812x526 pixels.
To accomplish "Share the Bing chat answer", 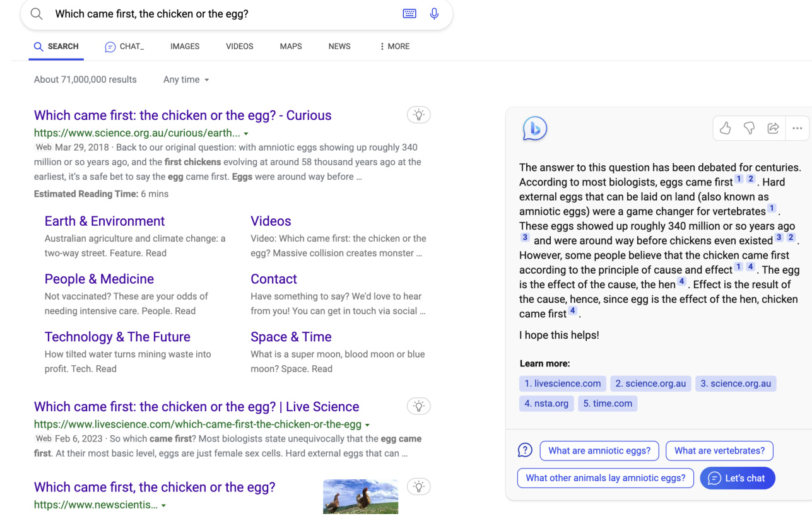I will tap(773, 128).
